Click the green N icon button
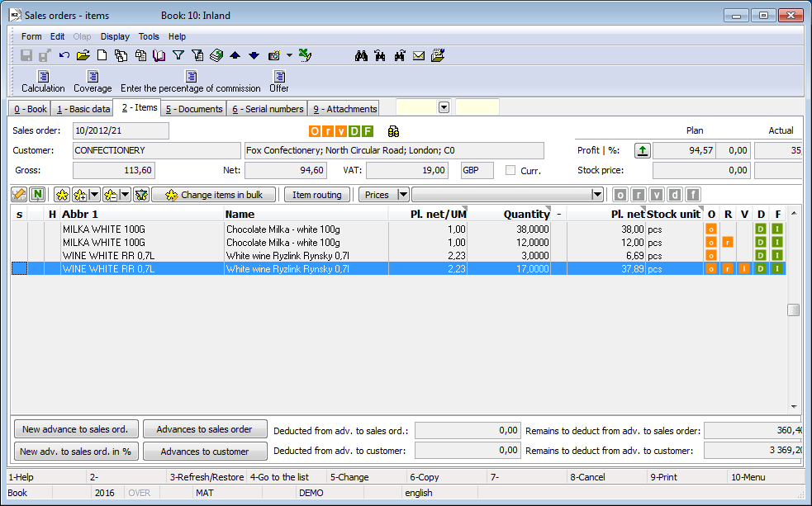 [37, 195]
